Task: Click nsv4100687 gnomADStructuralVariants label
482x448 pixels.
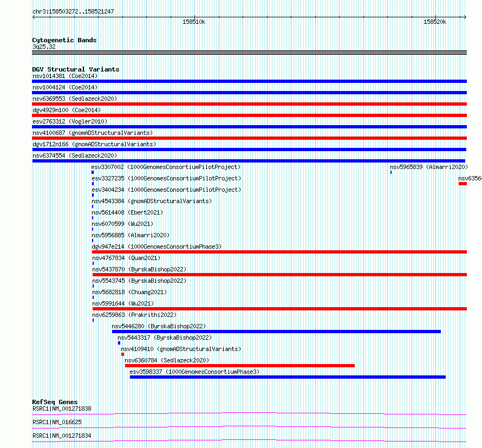Action: [93, 133]
